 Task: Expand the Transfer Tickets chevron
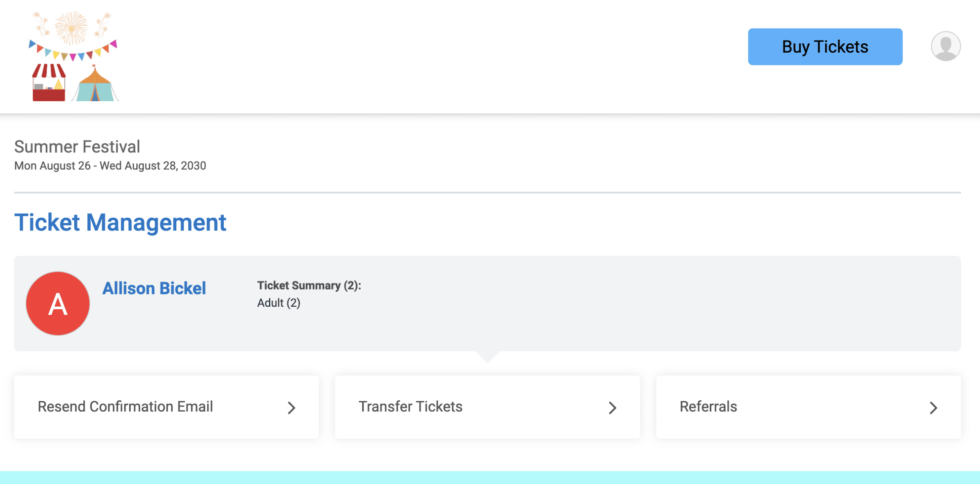click(x=612, y=407)
